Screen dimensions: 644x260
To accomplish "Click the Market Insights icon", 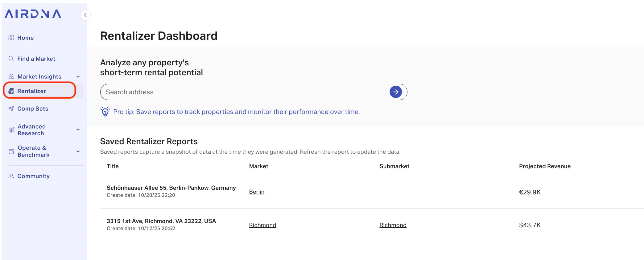I will (x=11, y=76).
